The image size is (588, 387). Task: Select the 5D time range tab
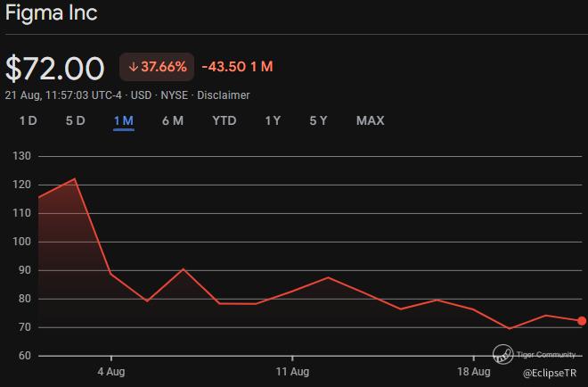(x=76, y=121)
